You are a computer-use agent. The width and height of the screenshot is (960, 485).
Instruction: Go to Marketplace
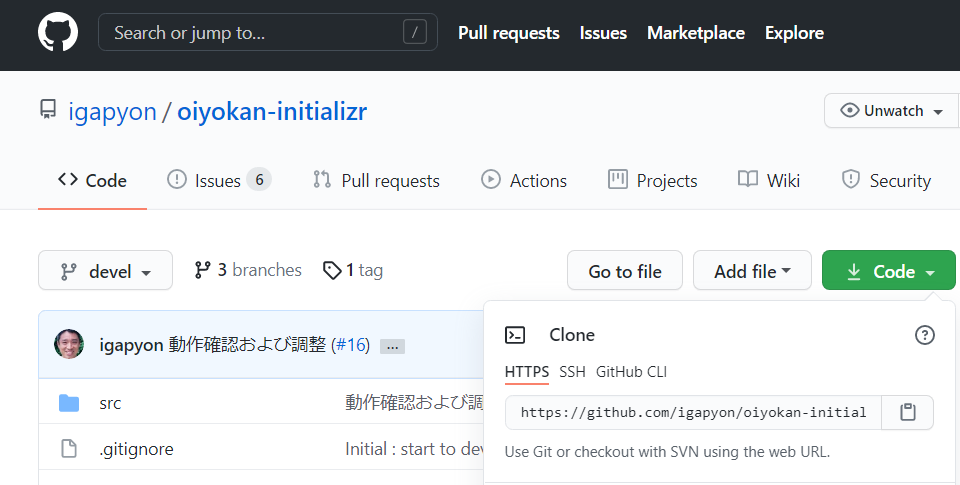tap(696, 33)
